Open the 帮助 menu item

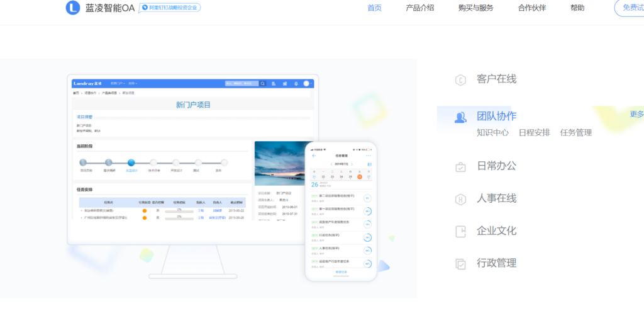tap(577, 8)
